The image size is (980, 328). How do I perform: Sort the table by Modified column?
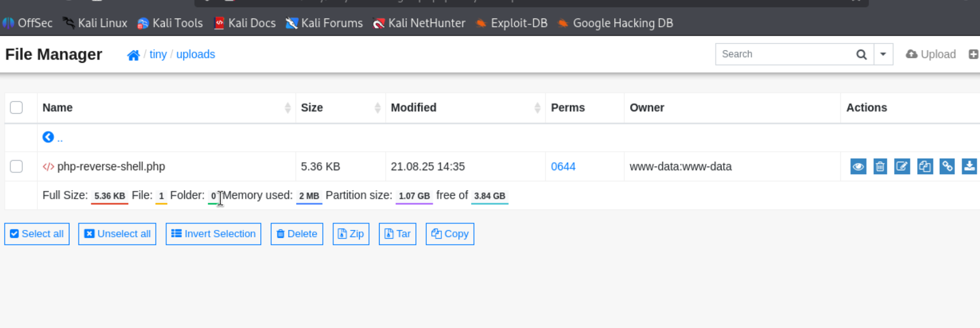466,107
